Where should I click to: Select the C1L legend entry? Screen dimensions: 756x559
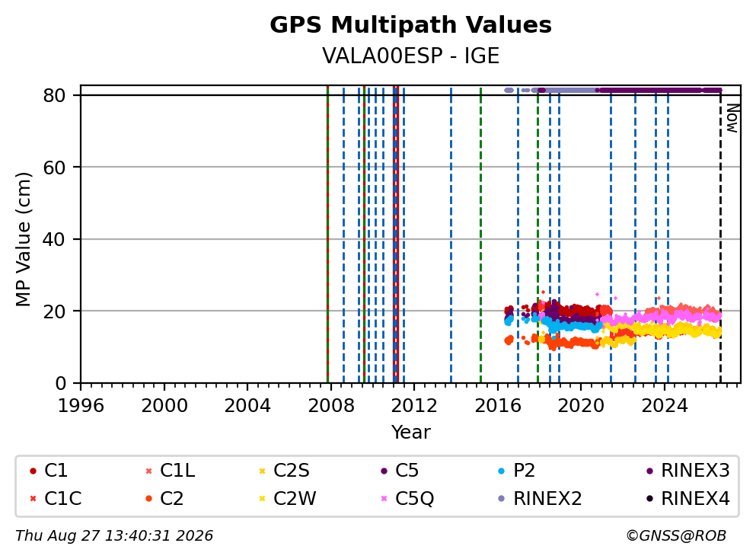coord(171,471)
